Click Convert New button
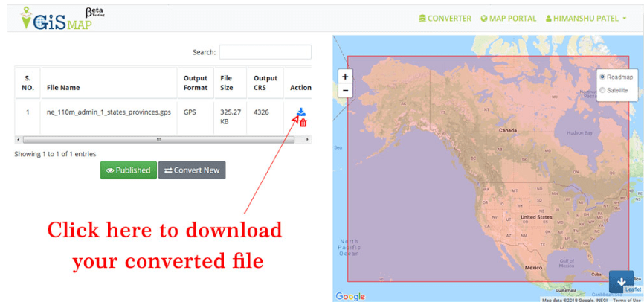Viewport: 644px width, 308px height. click(x=192, y=170)
